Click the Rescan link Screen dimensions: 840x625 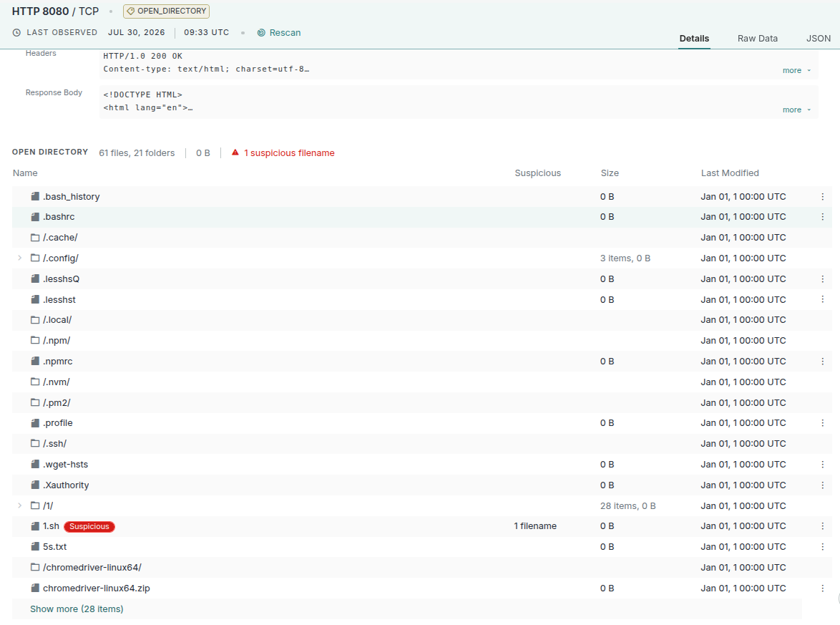point(279,33)
